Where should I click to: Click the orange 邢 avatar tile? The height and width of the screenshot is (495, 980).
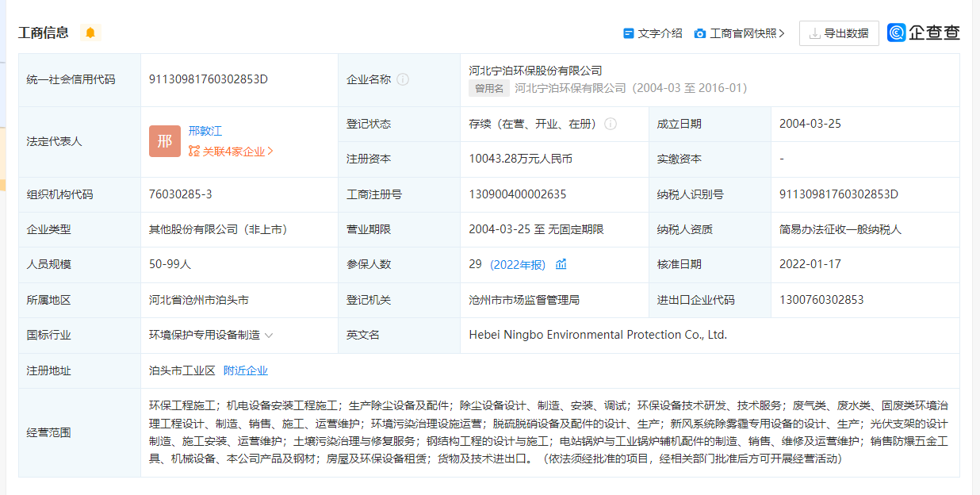165,141
